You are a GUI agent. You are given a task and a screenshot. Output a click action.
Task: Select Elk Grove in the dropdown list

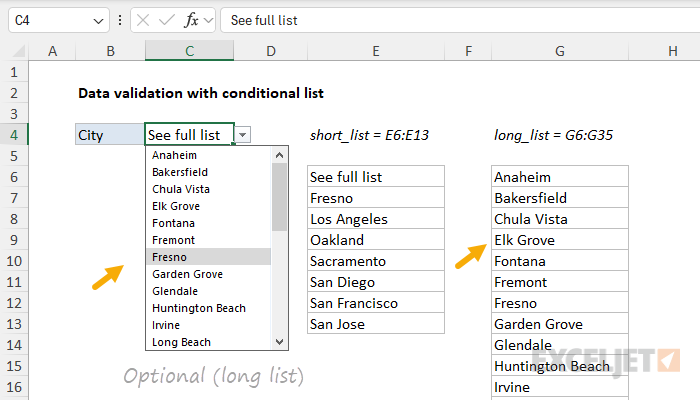pos(208,206)
